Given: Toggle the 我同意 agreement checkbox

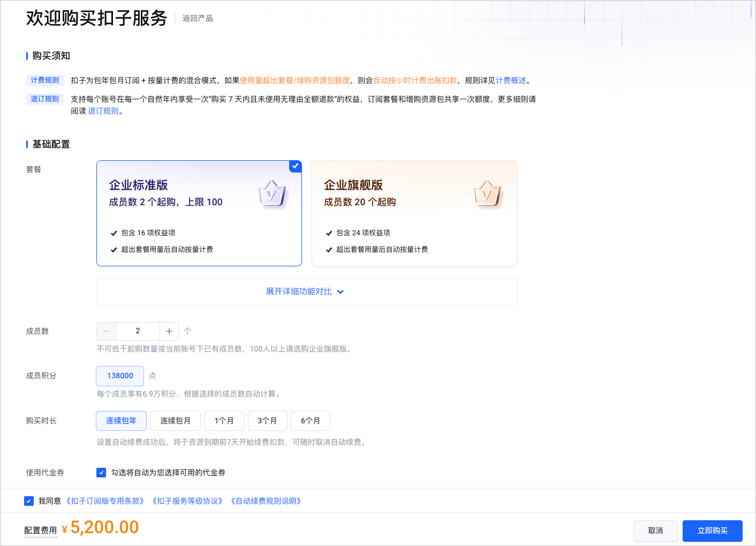Looking at the screenshot, I should coord(29,500).
